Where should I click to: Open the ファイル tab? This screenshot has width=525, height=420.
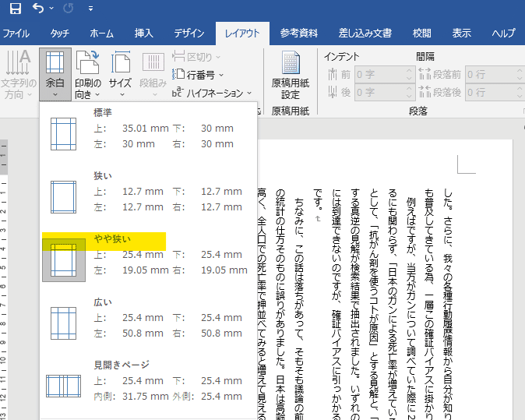pos(16,34)
